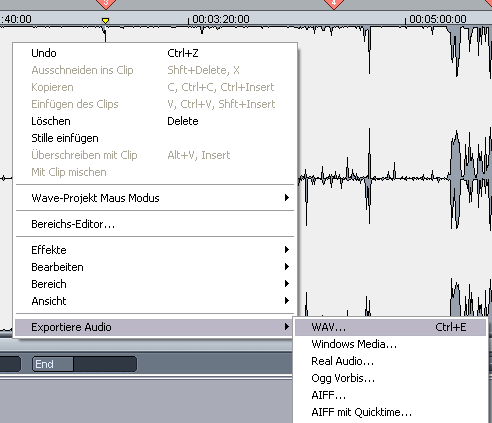Expand the Ansicht submenu
This screenshot has width=492, height=423.
pos(155,301)
